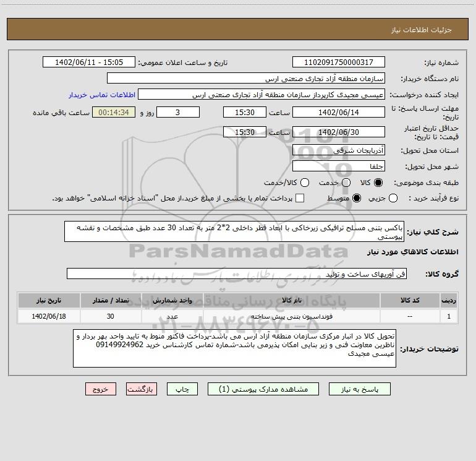Click the item name cell فونداسیون بتنی پیش ساخته
This screenshot has width=476, height=461.
coord(292,316)
